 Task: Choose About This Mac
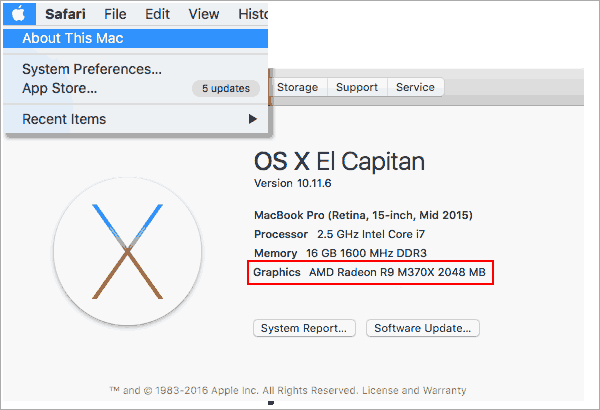pyautogui.click(x=135, y=38)
